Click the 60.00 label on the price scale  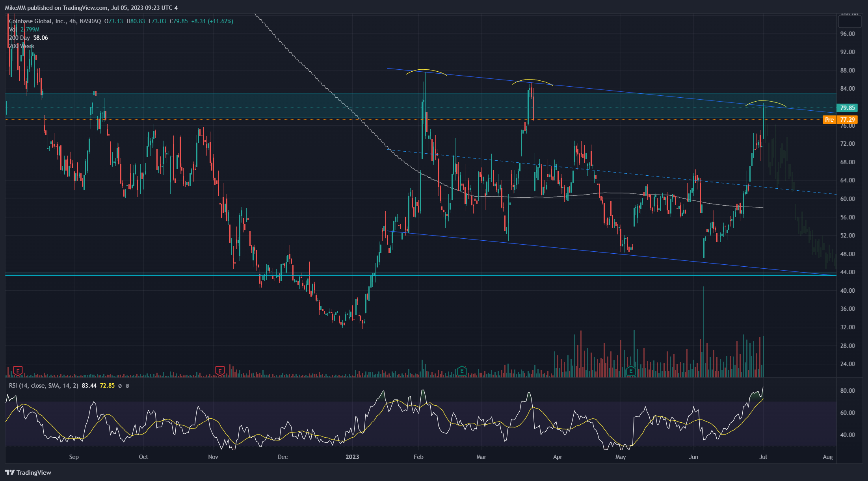(x=848, y=199)
